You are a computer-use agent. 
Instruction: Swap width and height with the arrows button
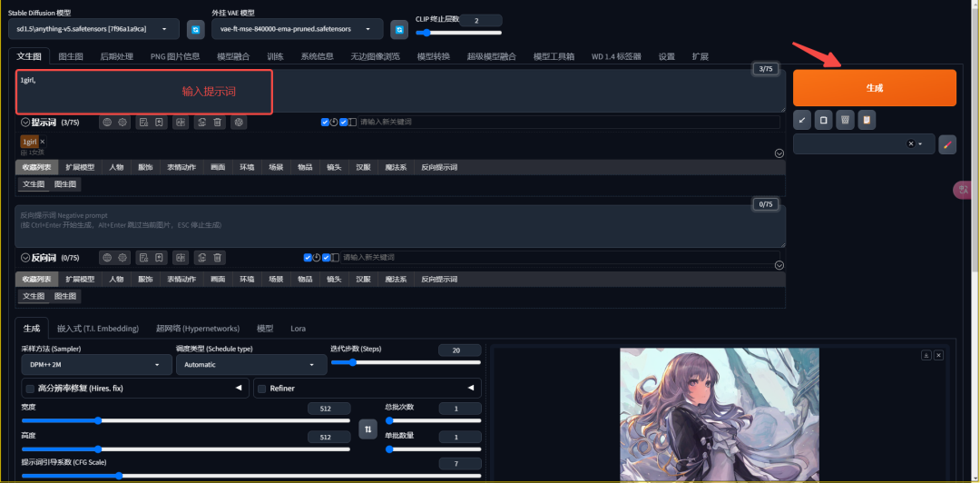(x=367, y=429)
